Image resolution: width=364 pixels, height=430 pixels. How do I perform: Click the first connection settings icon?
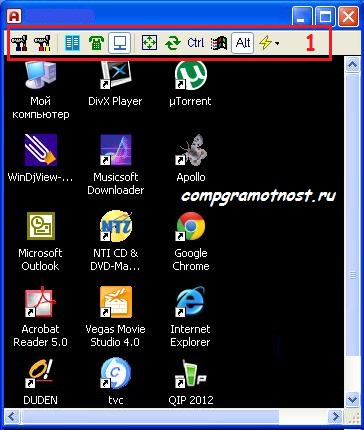[19, 43]
